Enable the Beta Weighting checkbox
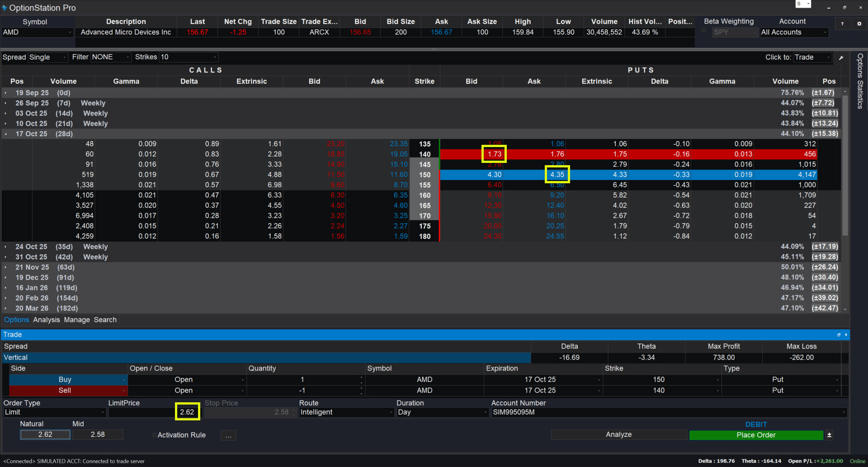Viewport: 868px width, 467px height. pyautogui.click(x=703, y=30)
